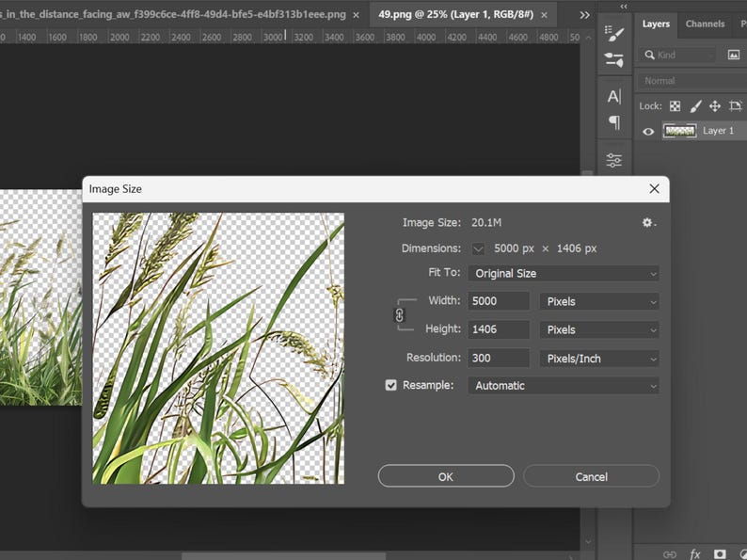Click lock transparent pixels icon
This screenshot has width=747, height=560.
(x=675, y=105)
